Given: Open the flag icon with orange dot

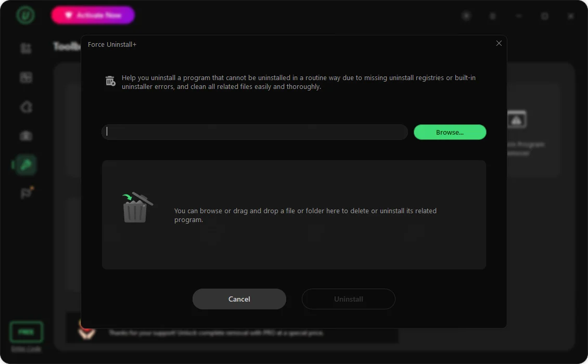Looking at the screenshot, I should coord(26,193).
